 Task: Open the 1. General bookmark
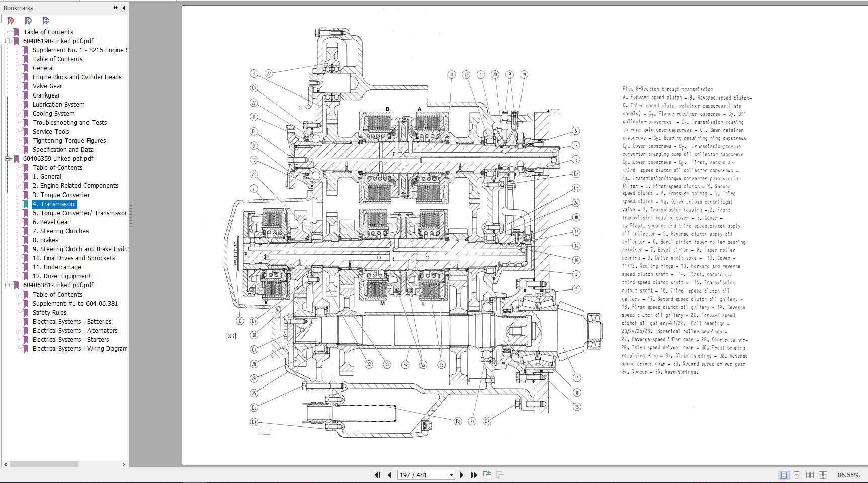47,176
